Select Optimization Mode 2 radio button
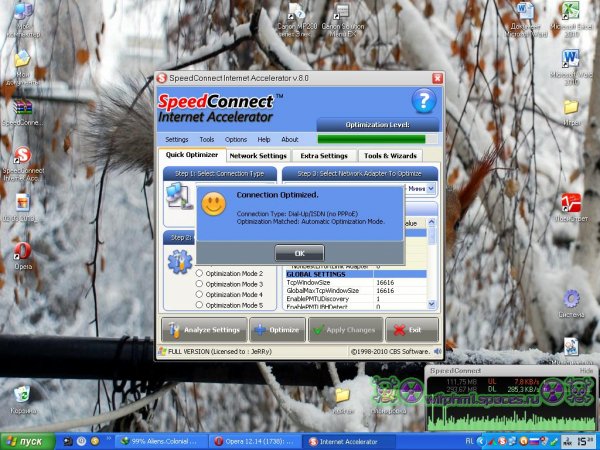This screenshot has height=450, width=600. click(x=199, y=273)
